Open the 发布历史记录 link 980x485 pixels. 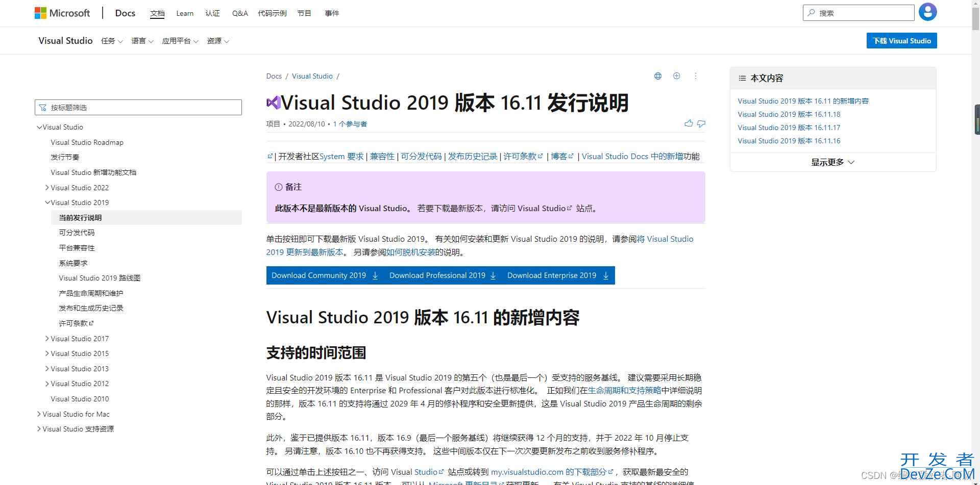[473, 156]
